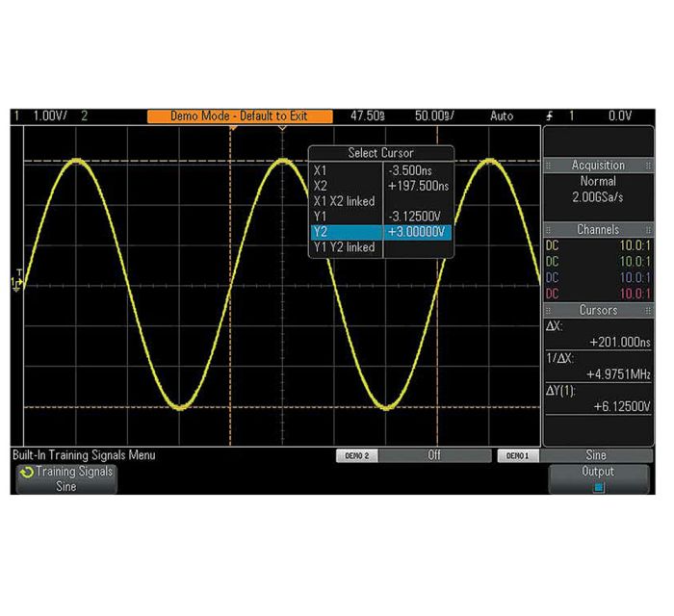
Task: Click the channel 2 indicator in top bar
Action: [x=85, y=116]
